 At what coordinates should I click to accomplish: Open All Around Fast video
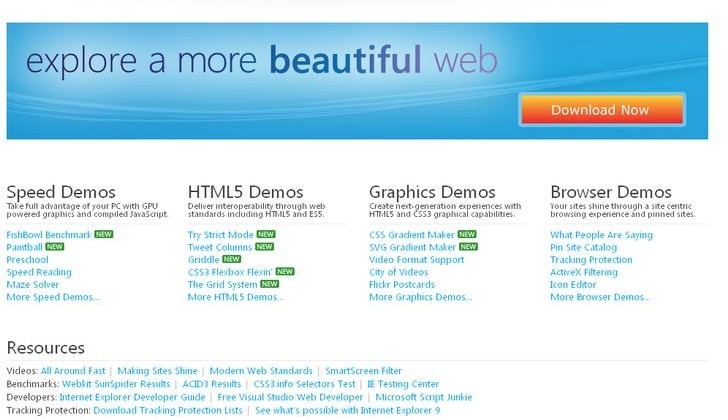point(73,371)
